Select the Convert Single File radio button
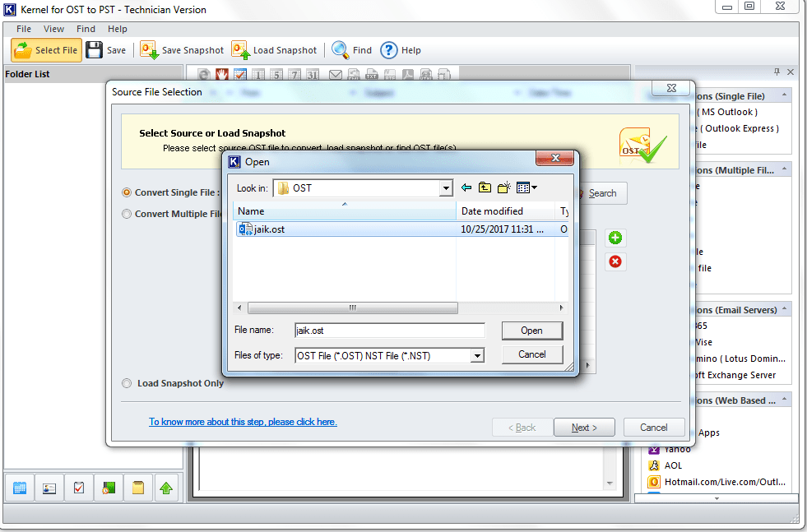This screenshot has height=532, width=807. point(127,192)
